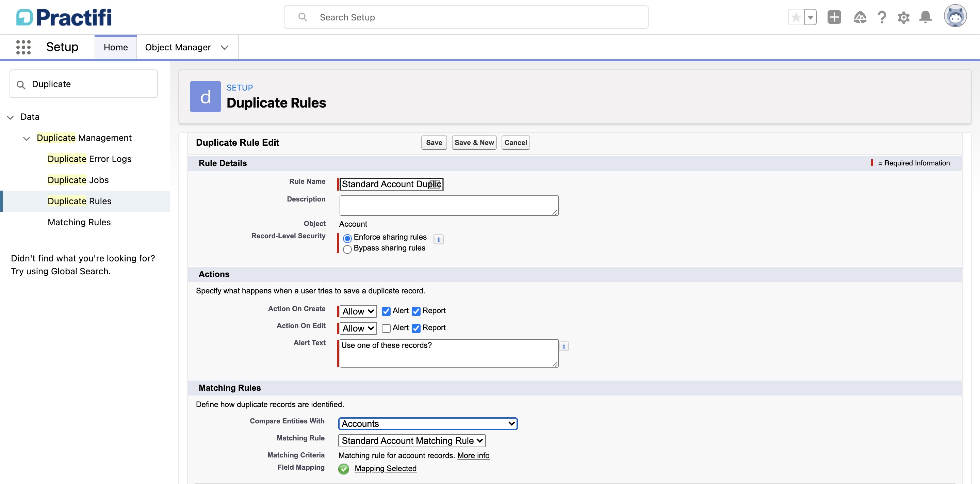Image resolution: width=980 pixels, height=484 pixels.
Task: Open the global actions plus icon
Action: 834,17
